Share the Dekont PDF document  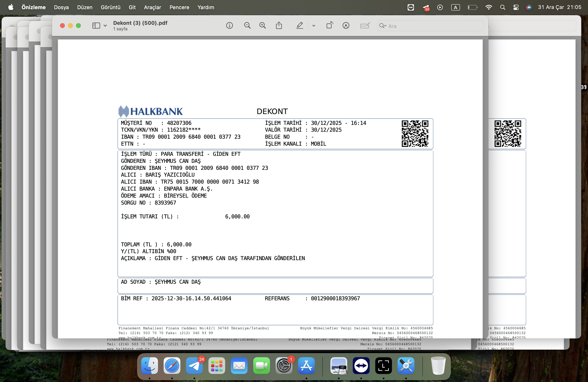point(279,25)
